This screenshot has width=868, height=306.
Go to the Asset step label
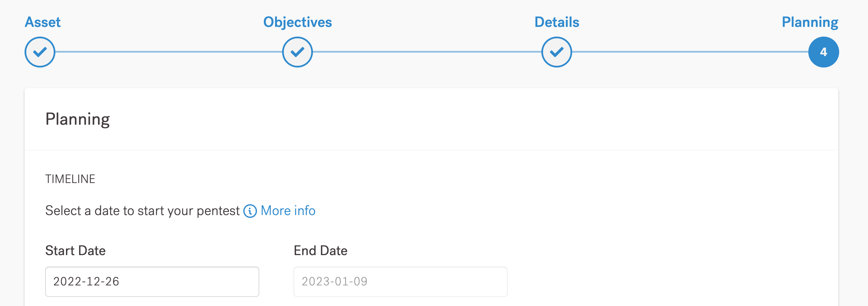click(x=43, y=22)
